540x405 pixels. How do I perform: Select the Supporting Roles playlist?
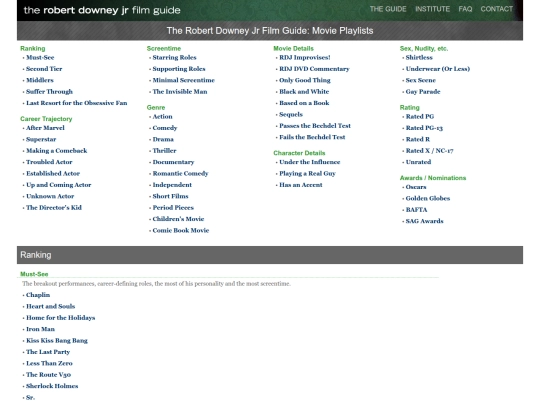coord(179,69)
